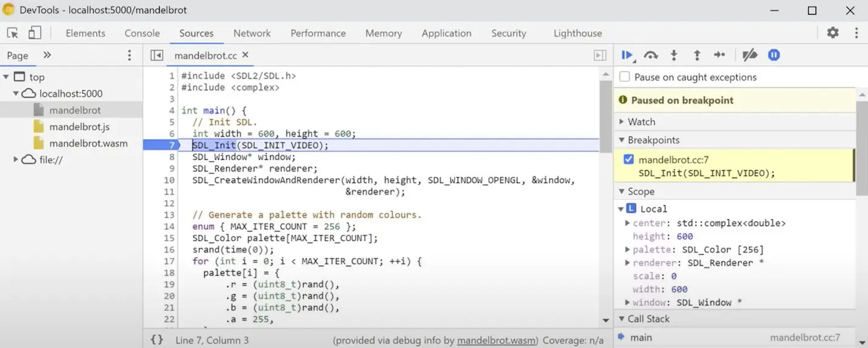
Task: Expand the center variable
Action: click(628, 223)
